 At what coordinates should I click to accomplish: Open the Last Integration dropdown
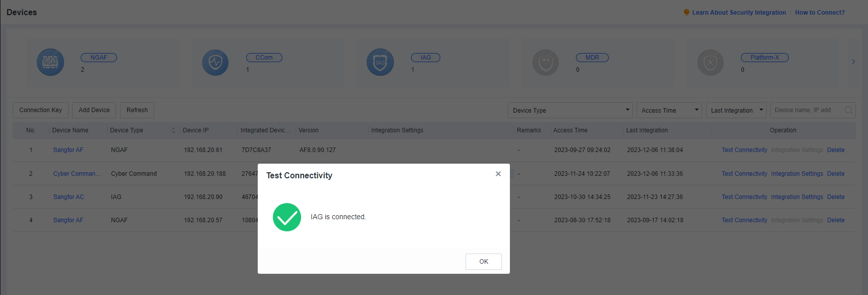click(x=736, y=110)
